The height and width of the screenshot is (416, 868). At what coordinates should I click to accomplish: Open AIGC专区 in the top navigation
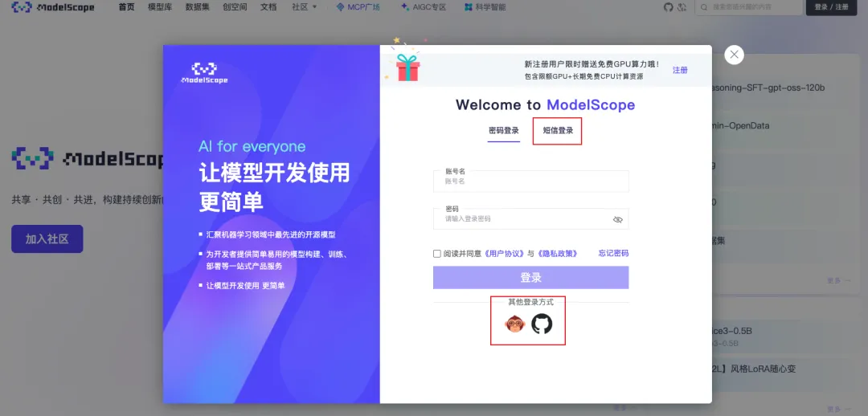pos(423,7)
